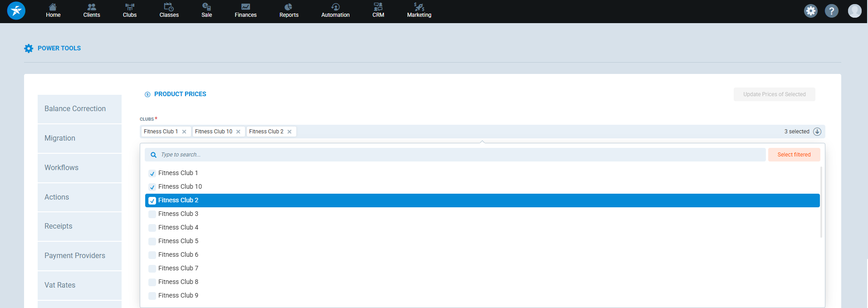Go to Classes calendar icon
Screen dimensions: 868x308
coord(169,7)
